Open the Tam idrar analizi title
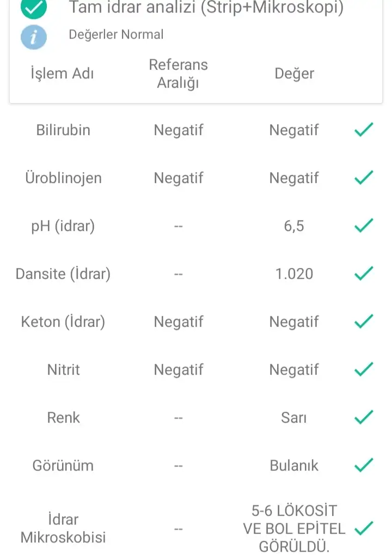392x555 pixels. click(206, 8)
